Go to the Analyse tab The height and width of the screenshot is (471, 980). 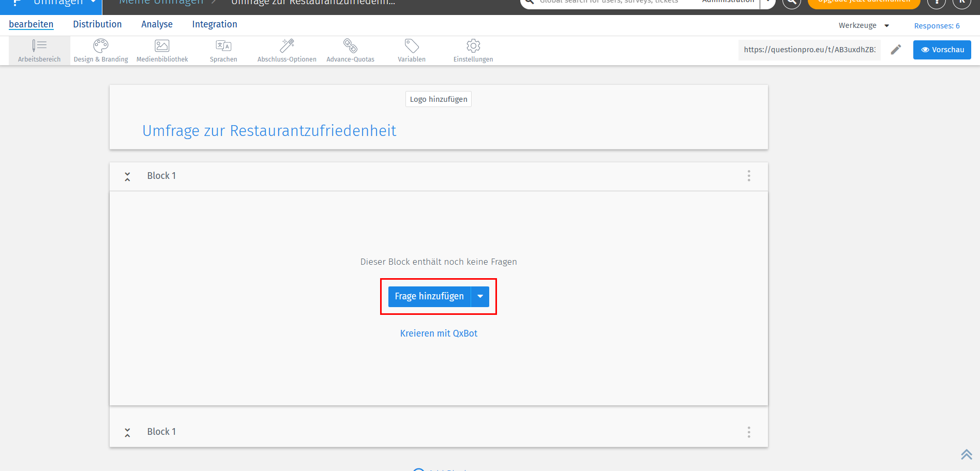157,24
